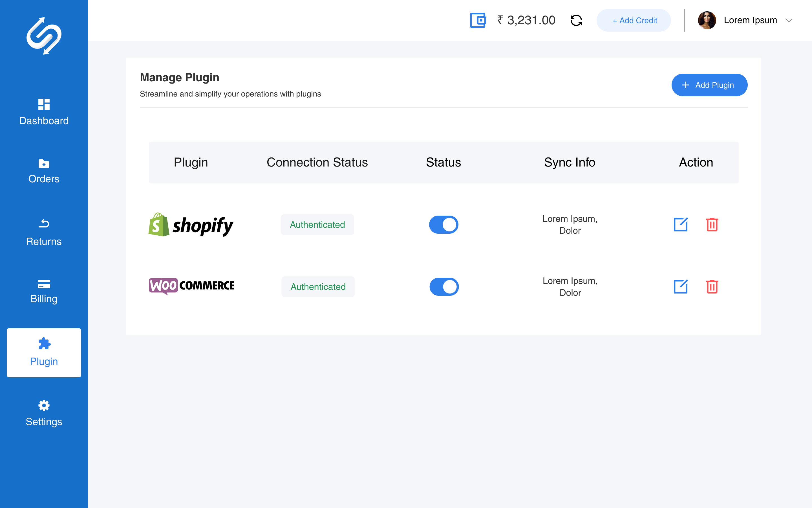Screen dimensions: 812x508
Task: Edit the Shopify plugin
Action: pos(680,224)
